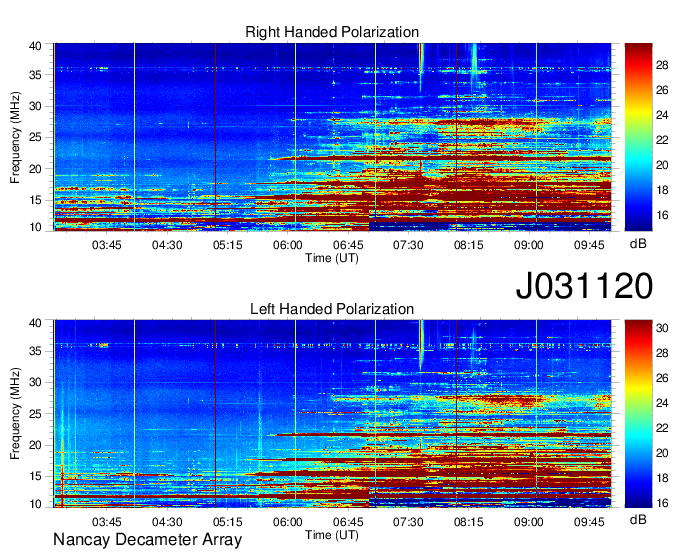Click the yellow vertical line at 04:05, Left Handed
Image resolution: width=680 pixels, height=552 pixels.
[134, 414]
